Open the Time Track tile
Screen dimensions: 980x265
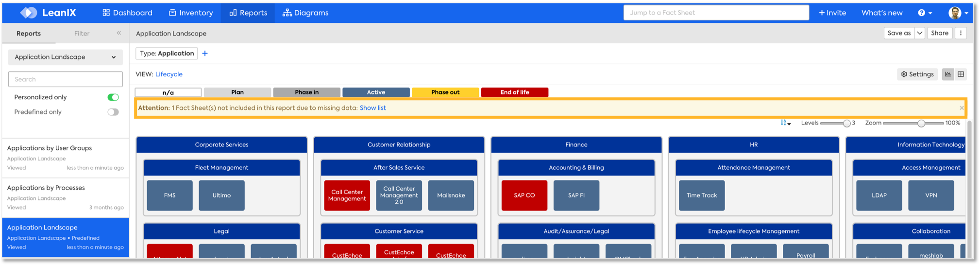(702, 195)
